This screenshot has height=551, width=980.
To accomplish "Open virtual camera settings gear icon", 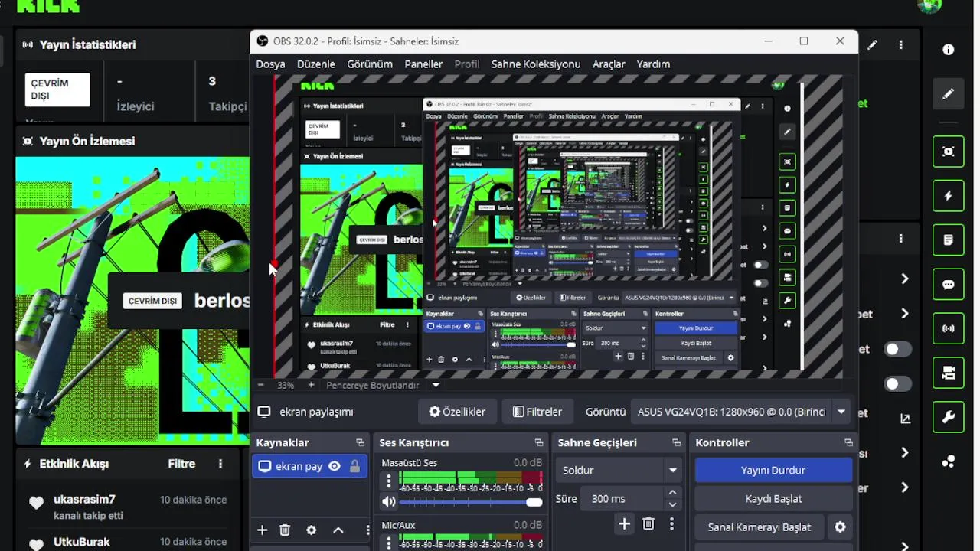I will coord(840,527).
